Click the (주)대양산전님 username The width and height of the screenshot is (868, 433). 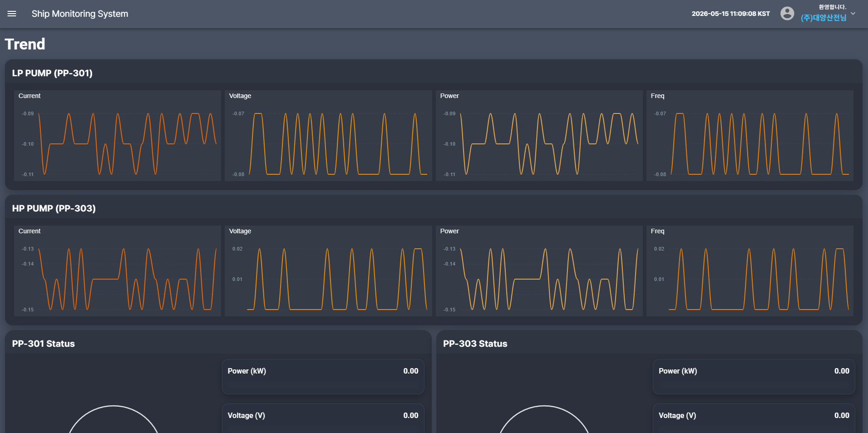tap(824, 18)
